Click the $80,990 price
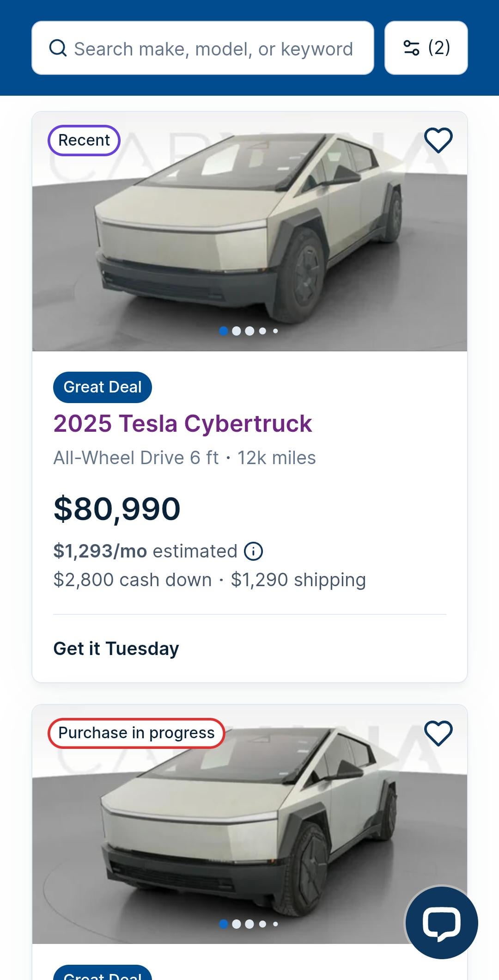 [117, 509]
